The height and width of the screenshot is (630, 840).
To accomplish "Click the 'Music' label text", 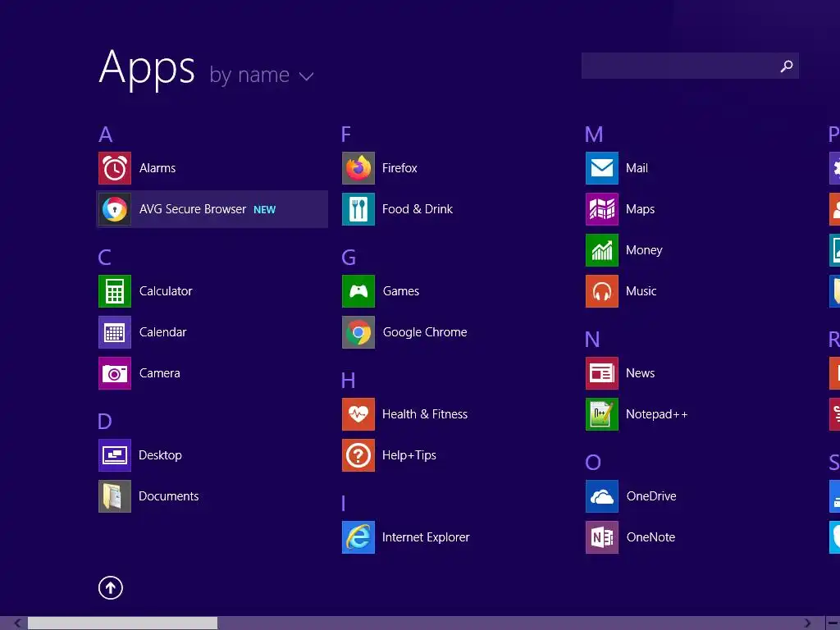I will 641,291.
